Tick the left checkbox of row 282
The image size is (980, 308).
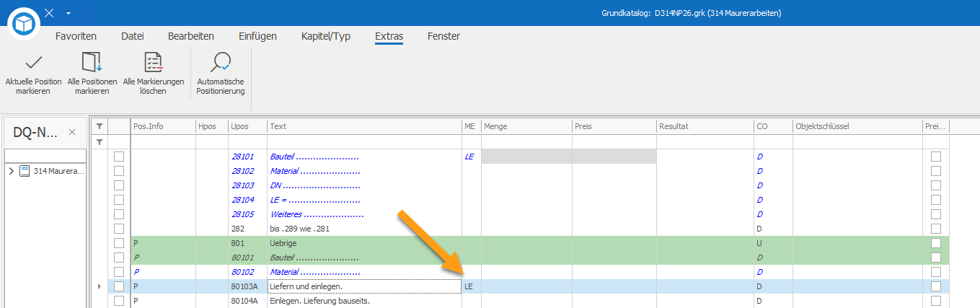[x=119, y=229]
